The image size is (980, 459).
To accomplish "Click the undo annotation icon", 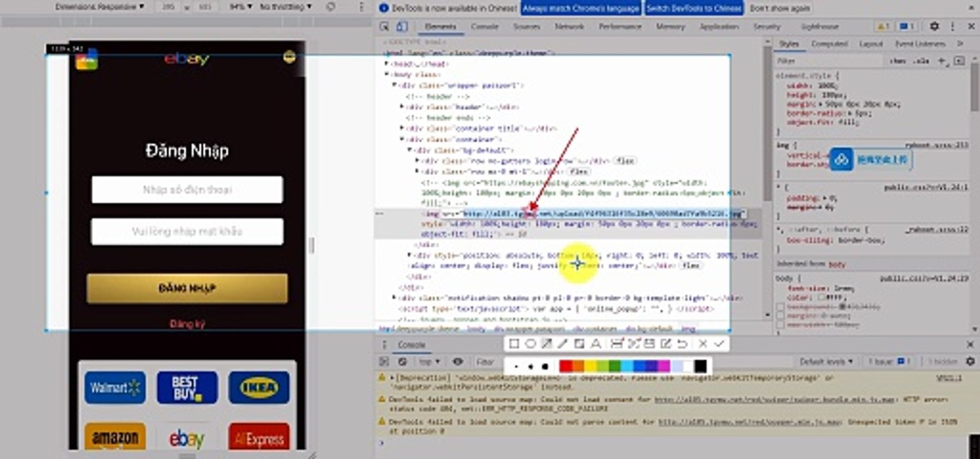I will tap(682, 344).
